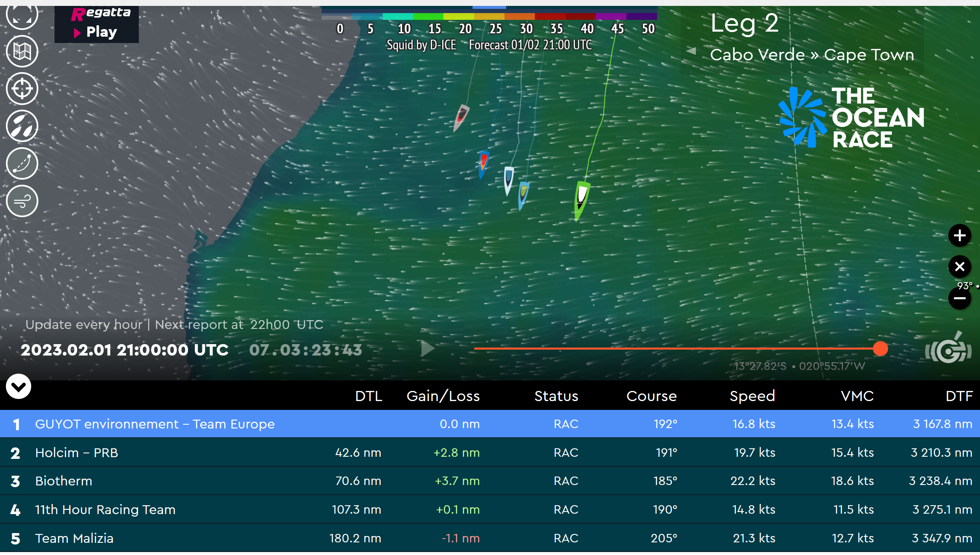The height and width of the screenshot is (555, 980).
Task: Click GUYOT's 3 167.8 nm DTF value
Action: point(942,424)
